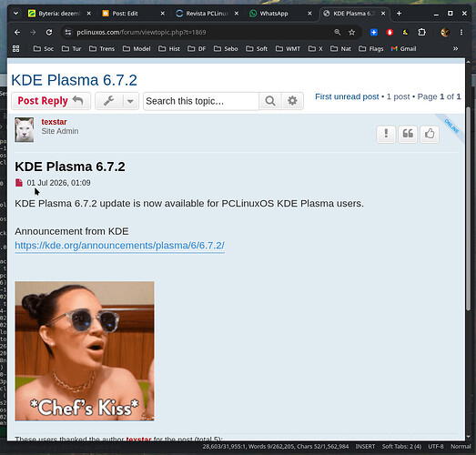Image resolution: width=476 pixels, height=455 pixels.
Task: Open the Model bookmarks folder
Action: coord(137,48)
